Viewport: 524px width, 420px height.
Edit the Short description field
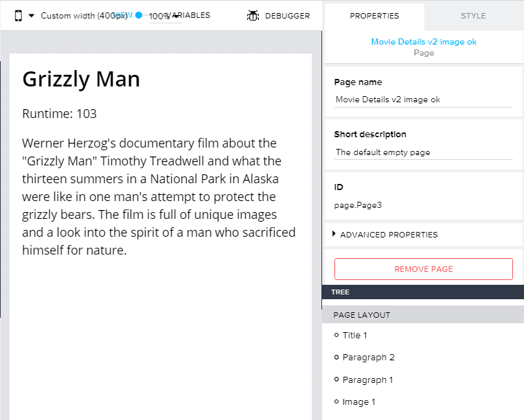[424, 152]
